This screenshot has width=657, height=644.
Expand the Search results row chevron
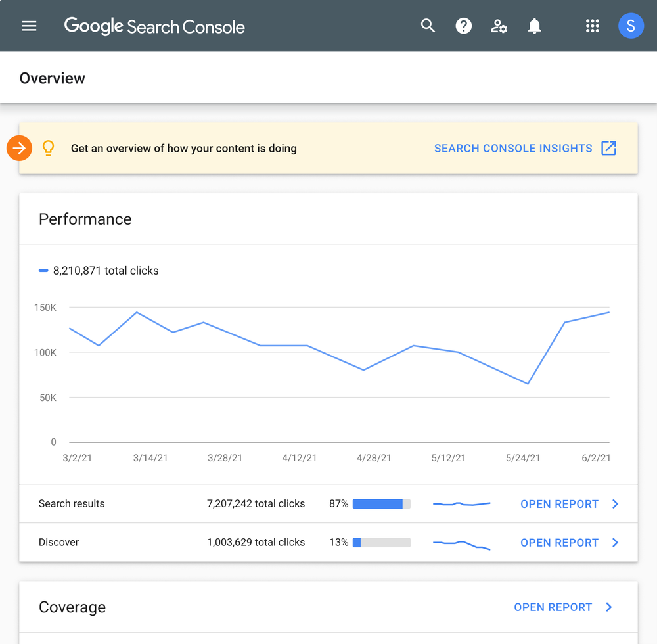pos(616,504)
